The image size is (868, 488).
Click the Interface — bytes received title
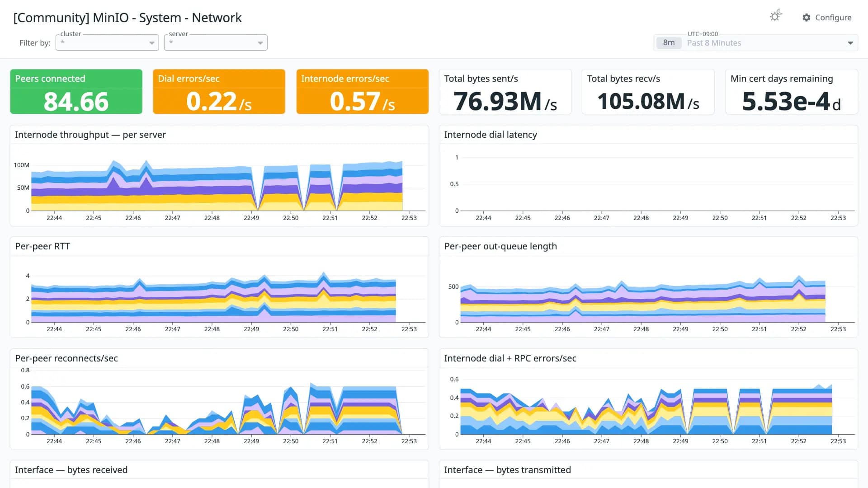pyautogui.click(x=71, y=470)
